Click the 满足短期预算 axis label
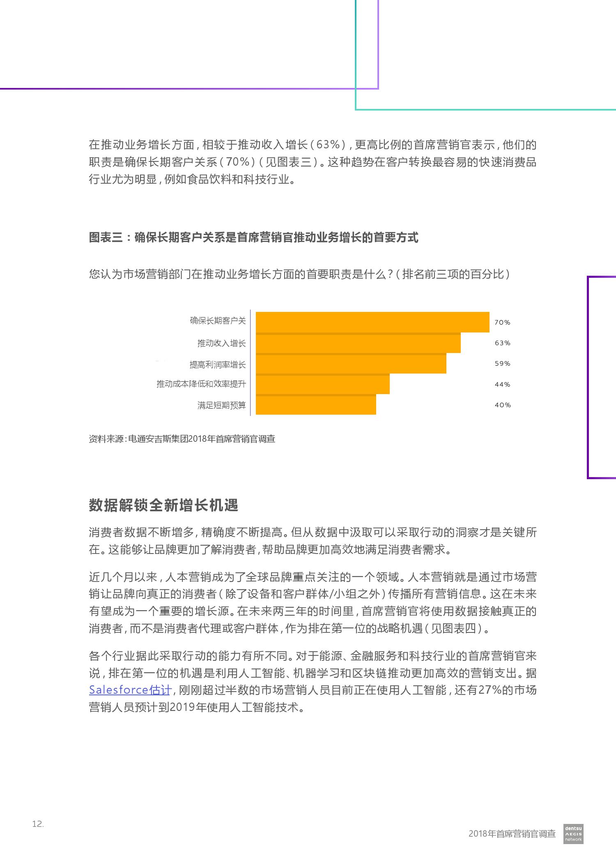The height and width of the screenshot is (856, 616). click(x=221, y=406)
